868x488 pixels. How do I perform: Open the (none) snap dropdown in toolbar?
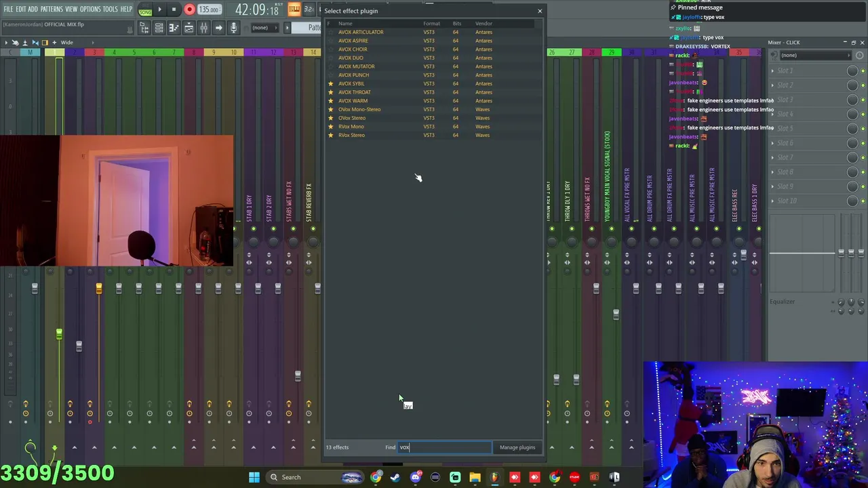click(264, 28)
